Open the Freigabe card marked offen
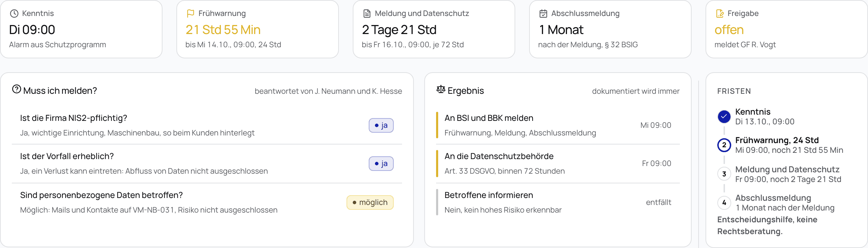This screenshot has height=248, width=868. pyautogui.click(x=787, y=29)
